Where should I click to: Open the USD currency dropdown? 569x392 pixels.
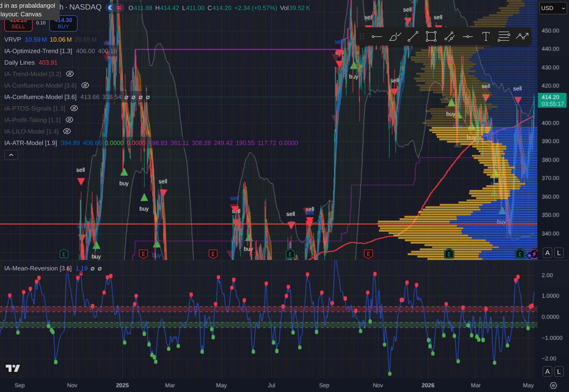[x=553, y=8]
